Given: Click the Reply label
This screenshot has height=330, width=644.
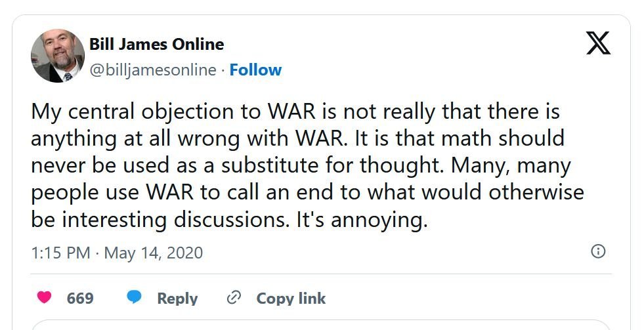Looking at the screenshot, I should 177,299.
